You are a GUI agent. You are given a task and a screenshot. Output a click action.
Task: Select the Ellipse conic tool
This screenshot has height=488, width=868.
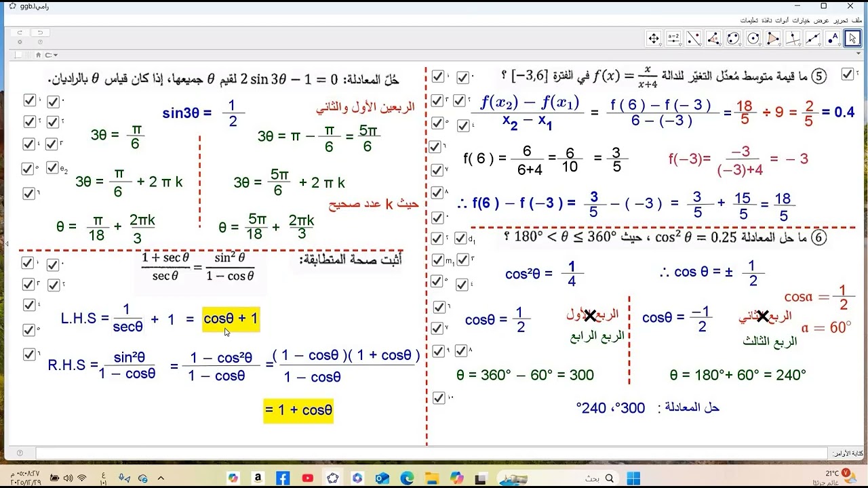tap(733, 39)
